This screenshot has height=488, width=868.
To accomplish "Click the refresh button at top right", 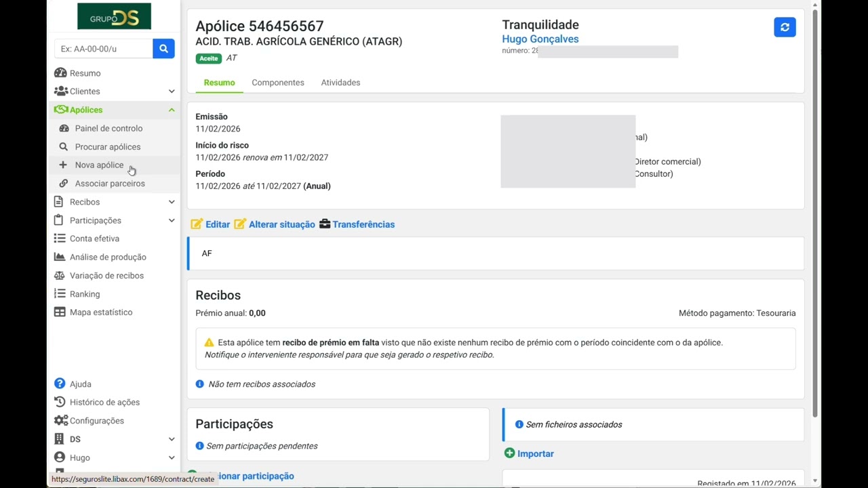I will (785, 27).
